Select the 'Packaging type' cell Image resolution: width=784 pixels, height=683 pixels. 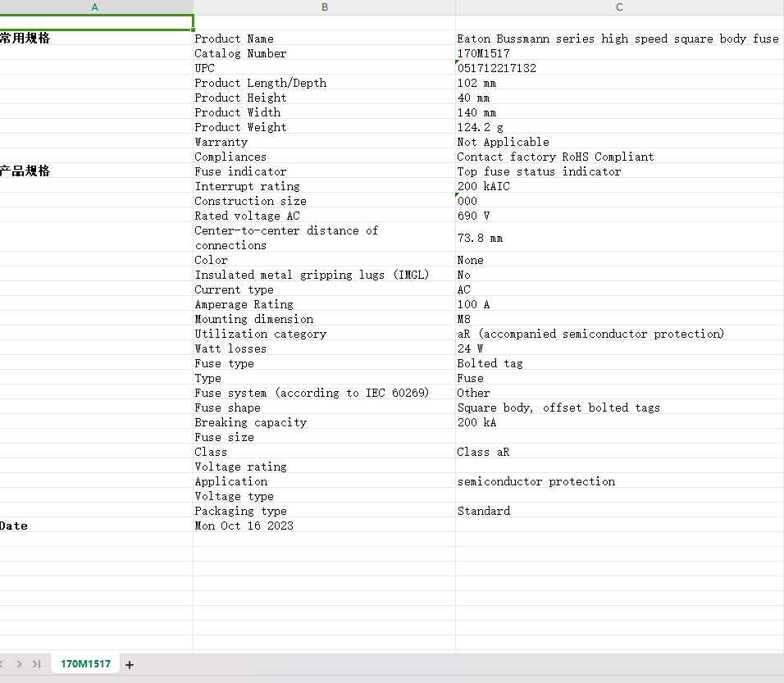325,511
